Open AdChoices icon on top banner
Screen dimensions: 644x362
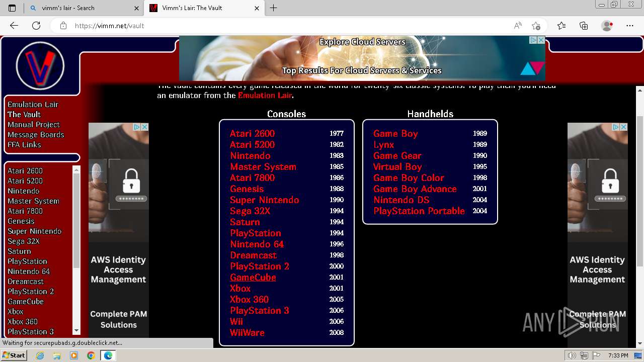click(x=533, y=40)
